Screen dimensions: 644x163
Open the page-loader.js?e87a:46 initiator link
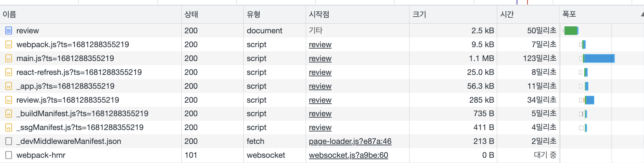[x=350, y=141]
